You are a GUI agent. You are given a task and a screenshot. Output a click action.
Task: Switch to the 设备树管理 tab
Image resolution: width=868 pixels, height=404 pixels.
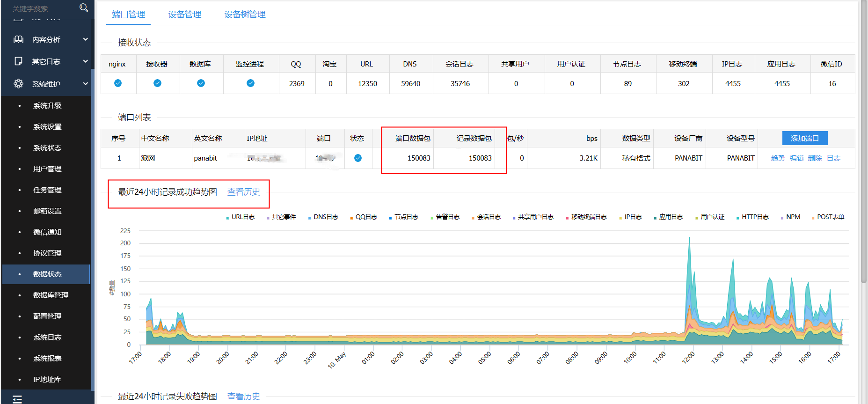tap(245, 15)
